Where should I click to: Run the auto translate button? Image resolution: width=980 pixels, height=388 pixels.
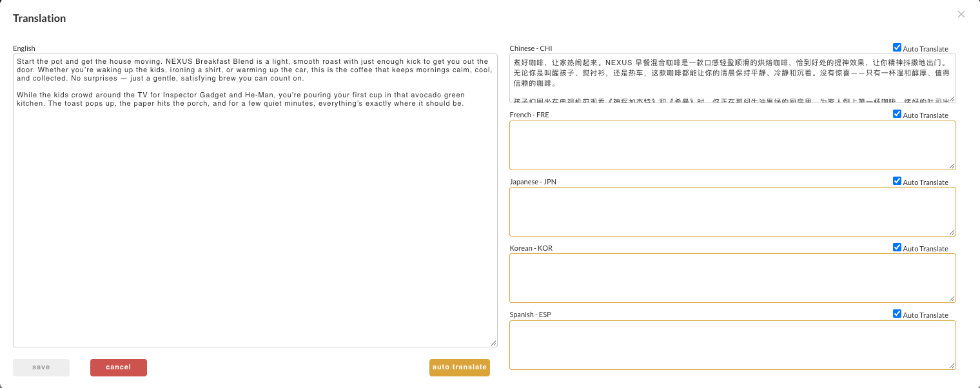[x=460, y=367]
